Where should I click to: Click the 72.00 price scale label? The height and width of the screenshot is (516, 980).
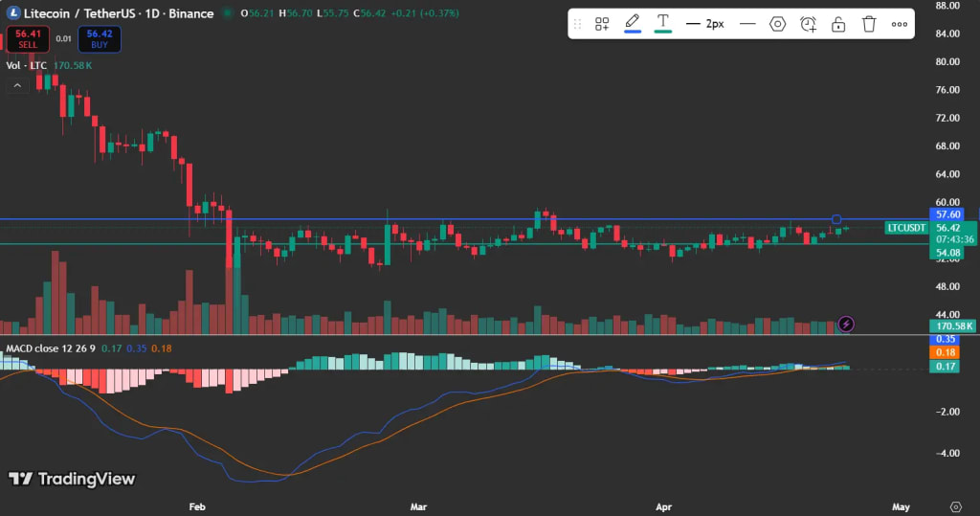pos(947,118)
